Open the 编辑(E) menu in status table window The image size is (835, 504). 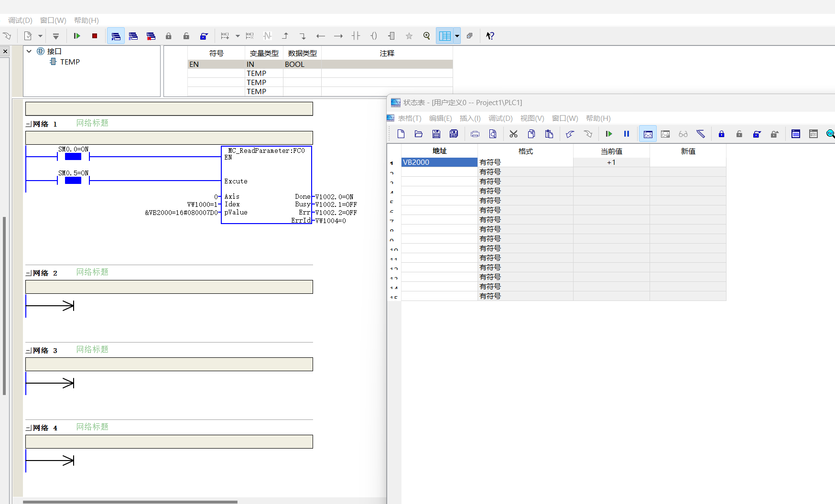pyautogui.click(x=441, y=118)
